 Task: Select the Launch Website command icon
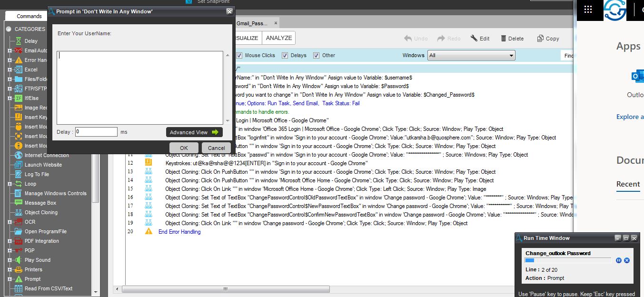click(19, 165)
